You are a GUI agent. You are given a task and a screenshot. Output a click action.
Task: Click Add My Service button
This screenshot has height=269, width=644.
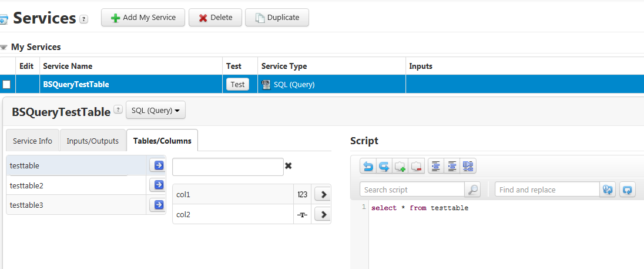point(143,18)
